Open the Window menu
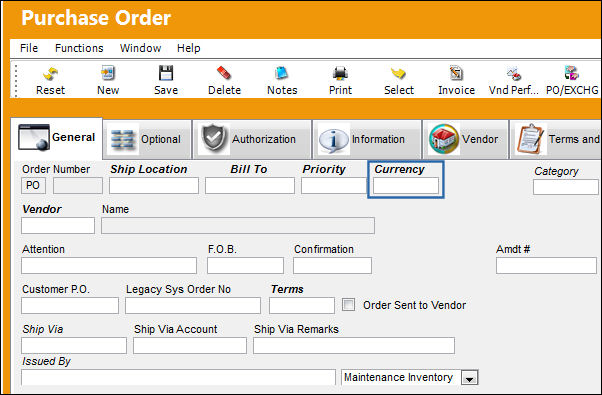 141,48
